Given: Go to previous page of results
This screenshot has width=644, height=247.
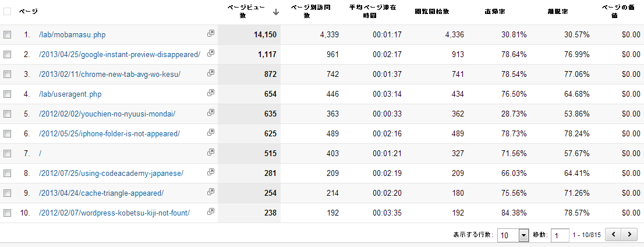Looking at the screenshot, I should click(x=613, y=235).
